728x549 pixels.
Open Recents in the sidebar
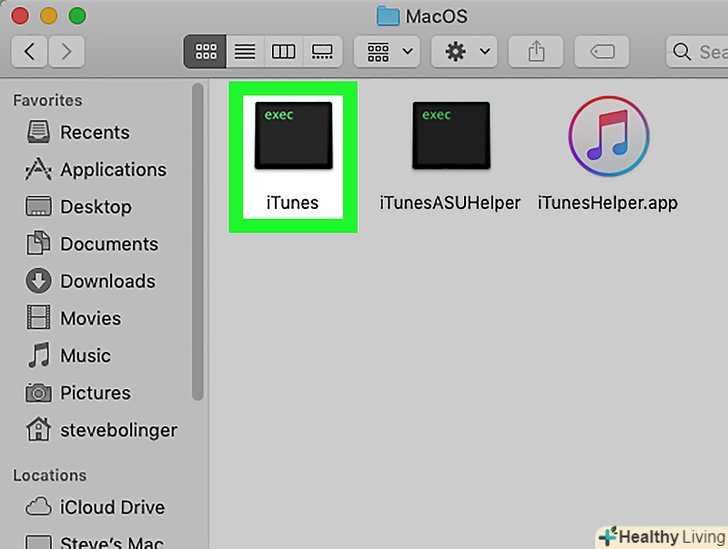95,132
